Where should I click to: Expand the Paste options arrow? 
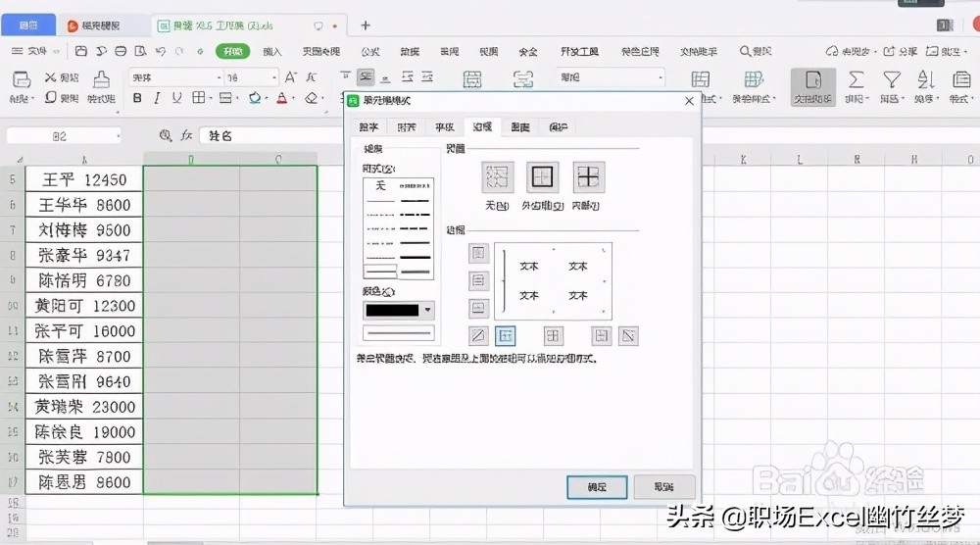32,99
